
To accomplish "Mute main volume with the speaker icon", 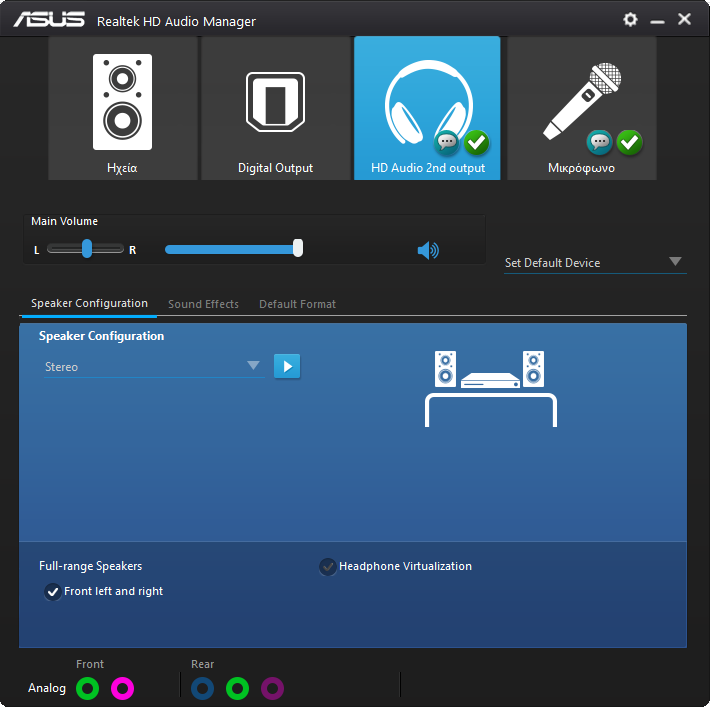I will (428, 250).
